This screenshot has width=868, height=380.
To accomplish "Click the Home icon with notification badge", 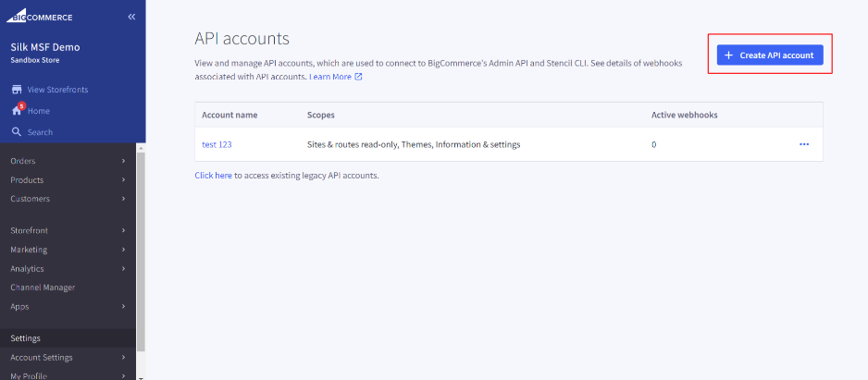I will pyautogui.click(x=18, y=109).
